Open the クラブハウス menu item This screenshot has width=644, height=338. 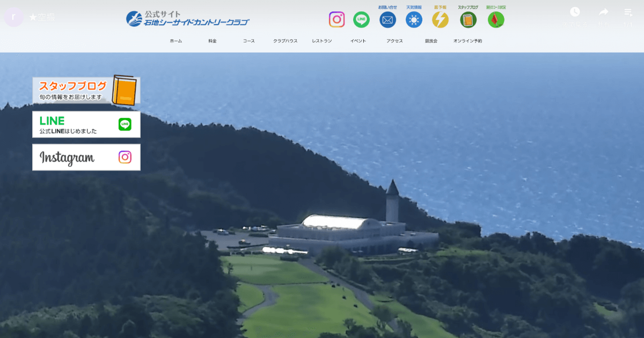coord(285,41)
